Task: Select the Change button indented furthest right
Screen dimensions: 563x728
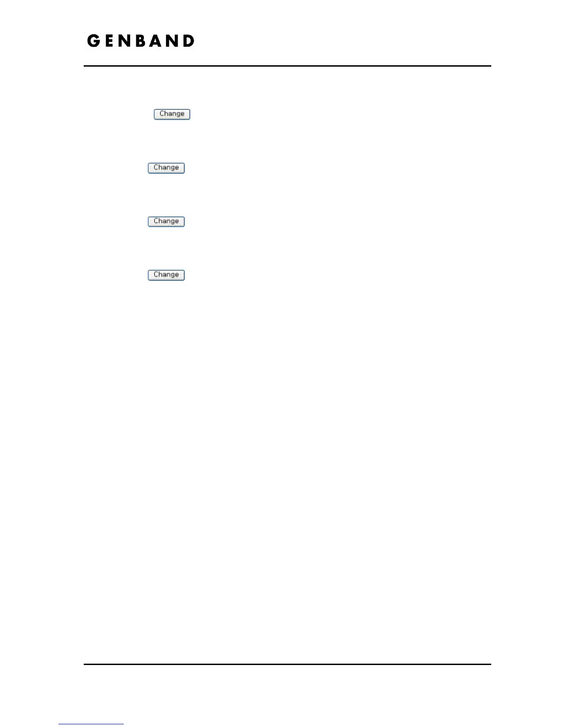Action: (x=172, y=114)
